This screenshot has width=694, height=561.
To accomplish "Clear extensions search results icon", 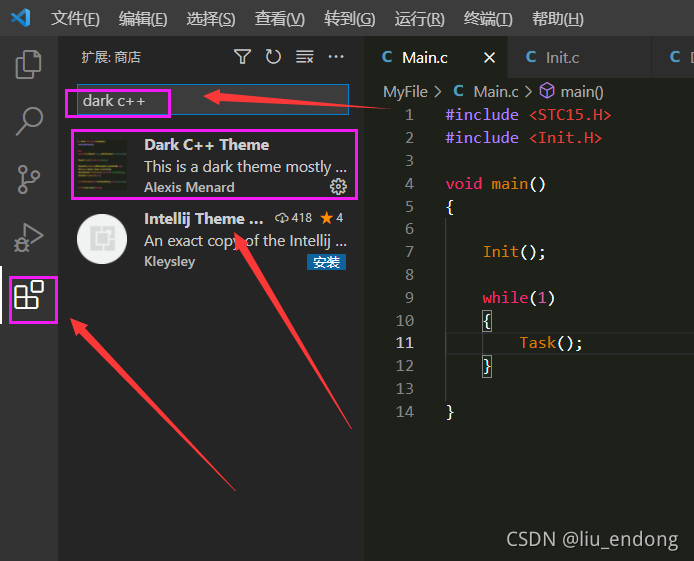I will 305,57.
